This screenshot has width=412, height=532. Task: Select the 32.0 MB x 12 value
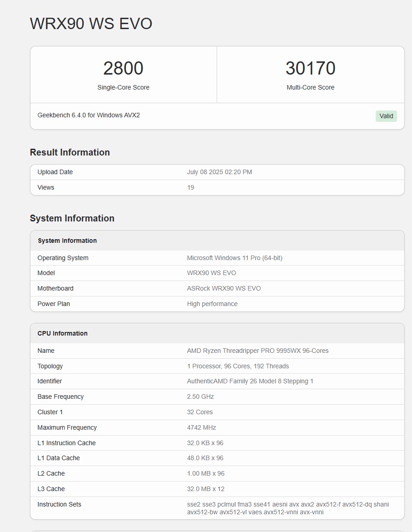coord(206,489)
